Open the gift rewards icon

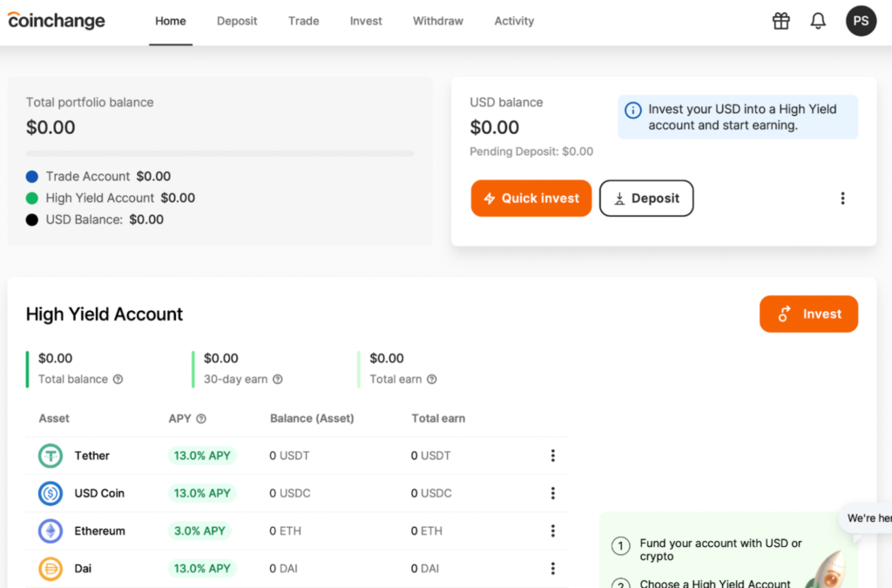(780, 21)
